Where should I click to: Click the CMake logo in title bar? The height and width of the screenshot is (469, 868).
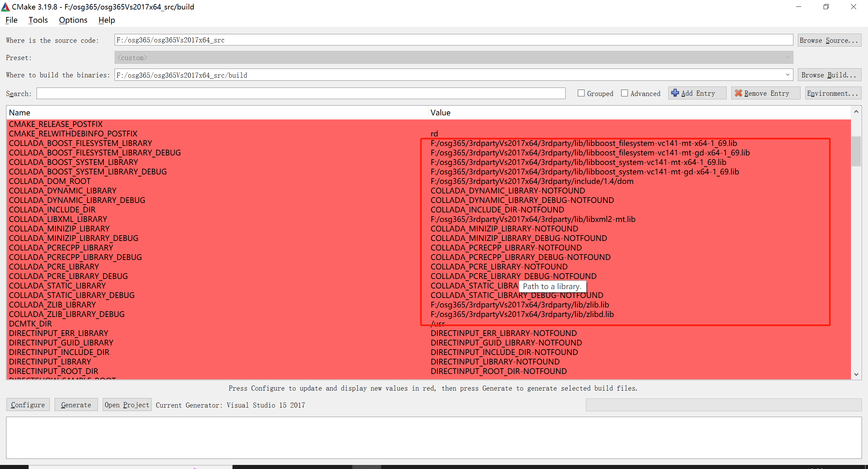click(5, 7)
